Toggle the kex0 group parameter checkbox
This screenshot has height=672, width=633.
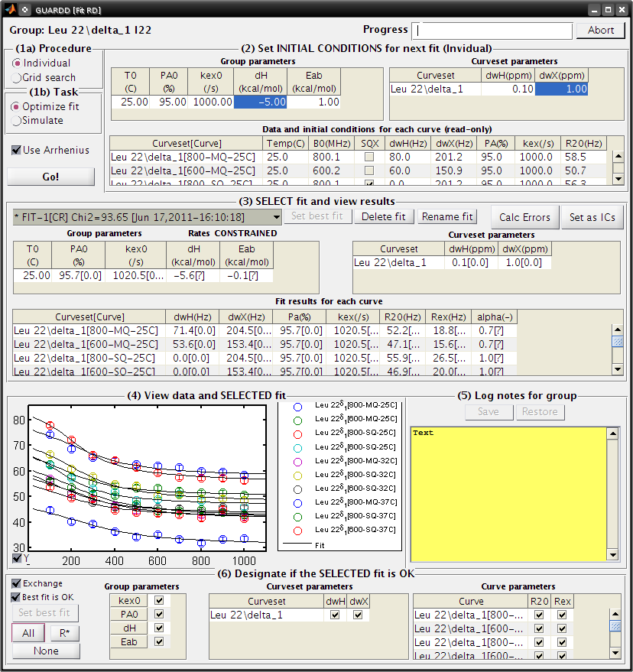[x=159, y=600]
